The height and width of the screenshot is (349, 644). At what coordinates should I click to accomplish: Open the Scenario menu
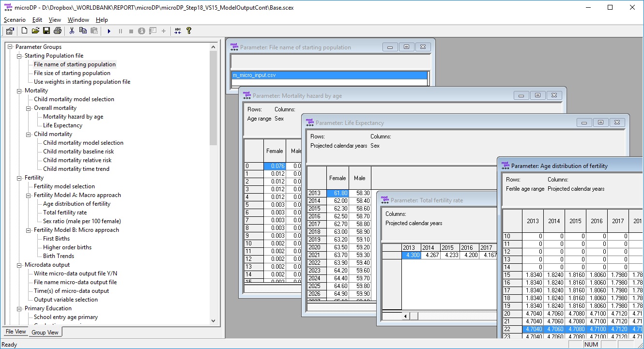[x=15, y=20]
